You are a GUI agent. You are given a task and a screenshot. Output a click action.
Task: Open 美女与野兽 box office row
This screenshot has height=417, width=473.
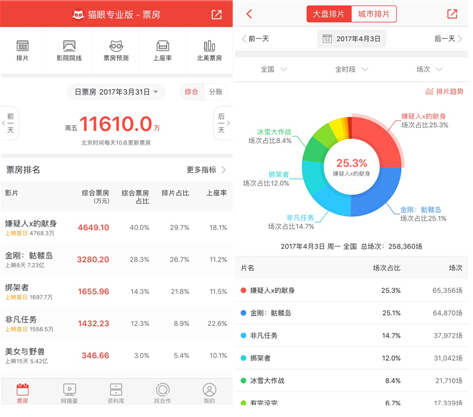[x=116, y=356]
